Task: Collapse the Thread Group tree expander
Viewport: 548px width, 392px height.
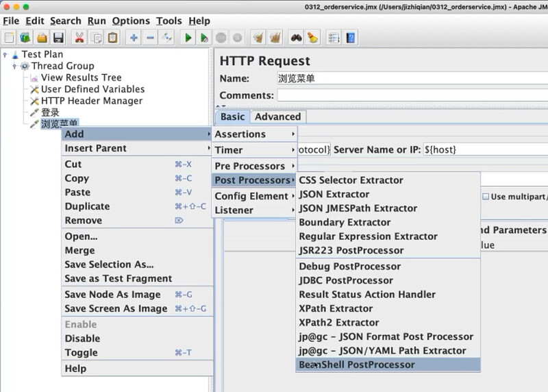Action: [x=14, y=66]
